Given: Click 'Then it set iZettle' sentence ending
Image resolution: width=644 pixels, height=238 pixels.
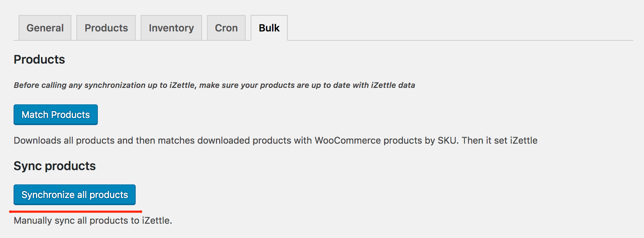Looking at the screenshot, I should [x=499, y=140].
